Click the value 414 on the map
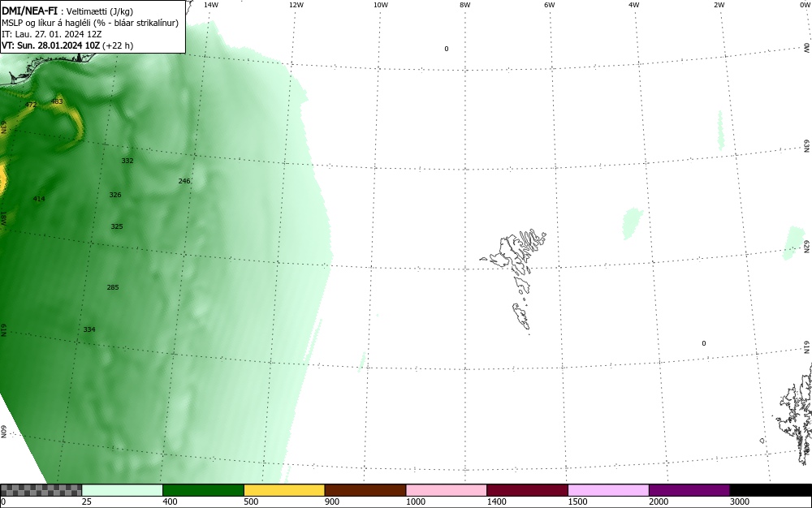 click(39, 199)
